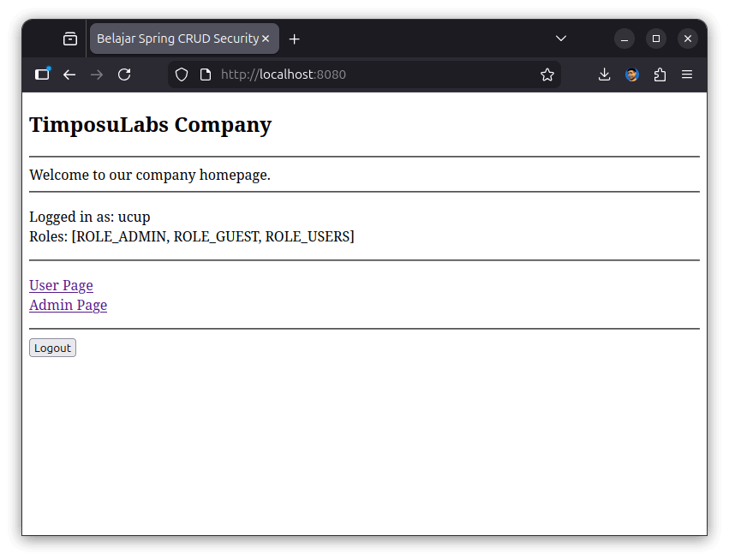This screenshot has width=729, height=560.
Task: Open Firefox View tab overview icon
Action: pyautogui.click(x=70, y=39)
